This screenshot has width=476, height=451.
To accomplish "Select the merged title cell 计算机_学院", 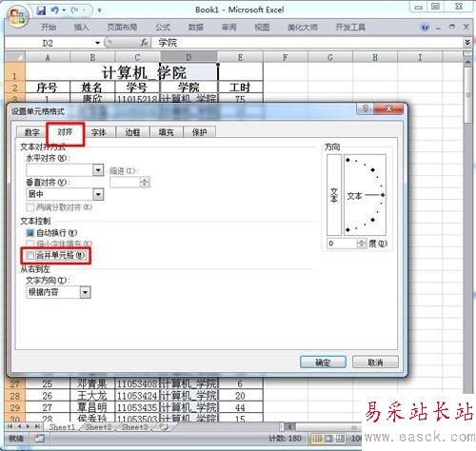I will tap(144, 71).
